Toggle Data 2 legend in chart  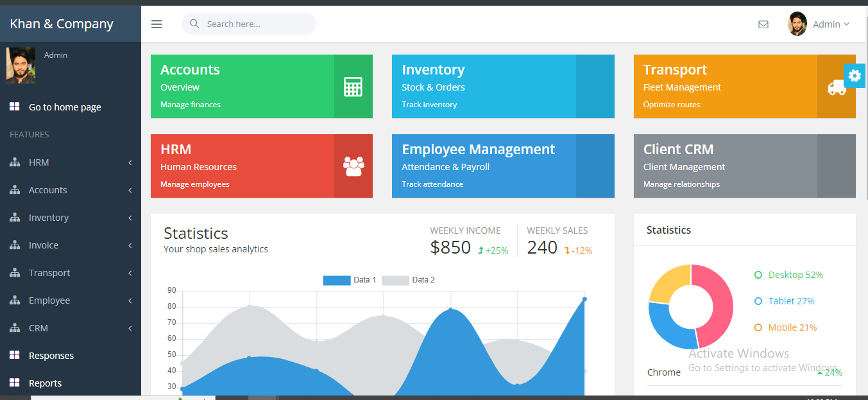pos(409,280)
